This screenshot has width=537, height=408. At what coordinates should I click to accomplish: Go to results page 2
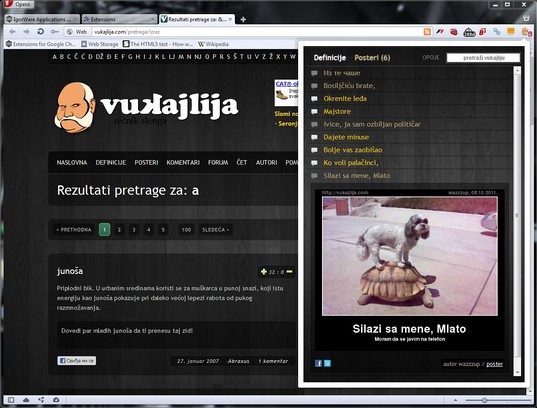click(x=119, y=230)
